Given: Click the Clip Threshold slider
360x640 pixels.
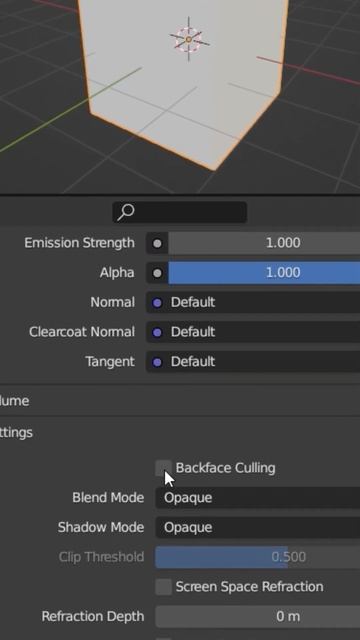Looking at the screenshot, I should 258,557.
